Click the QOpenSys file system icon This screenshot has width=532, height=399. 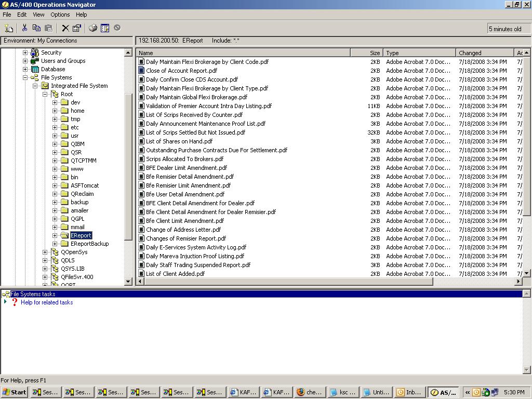tap(55, 252)
